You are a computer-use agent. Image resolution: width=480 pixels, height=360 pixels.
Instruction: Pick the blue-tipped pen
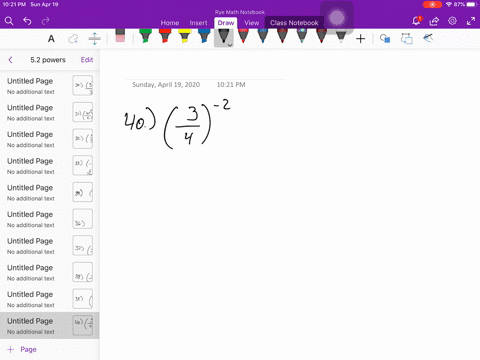263,36
